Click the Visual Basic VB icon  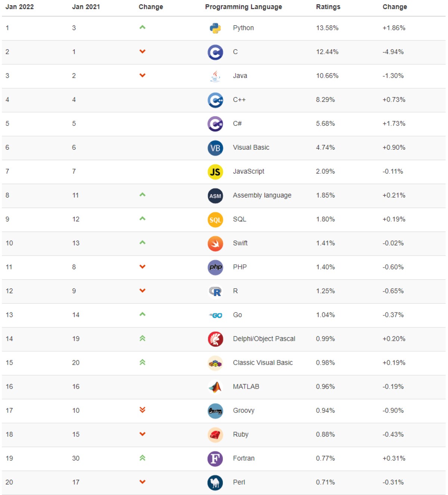pyautogui.click(x=215, y=148)
